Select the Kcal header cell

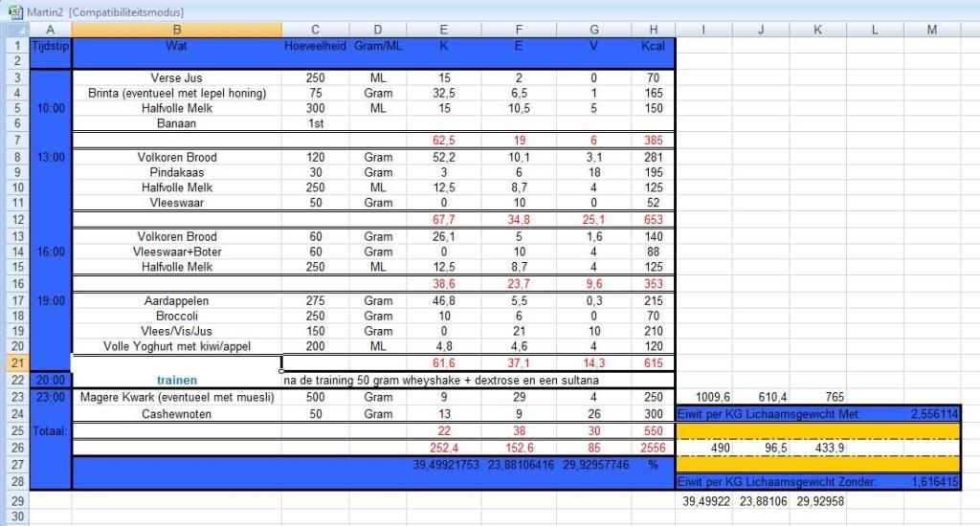coord(653,46)
